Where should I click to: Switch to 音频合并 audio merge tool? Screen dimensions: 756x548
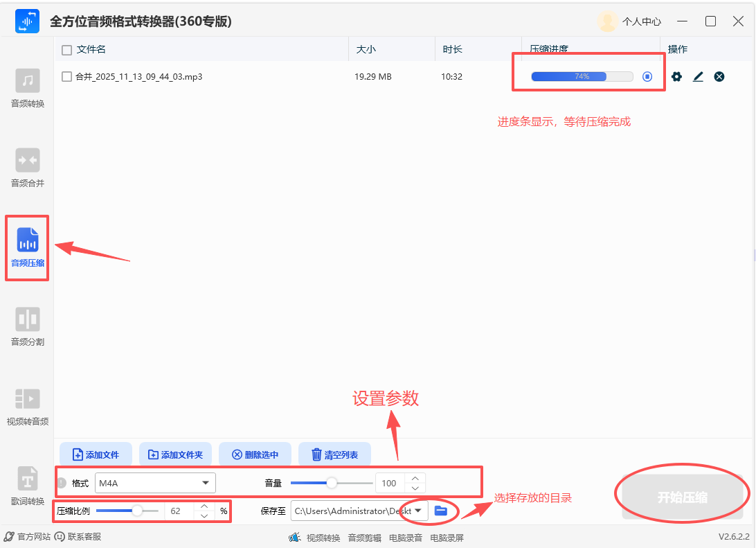click(28, 168)
